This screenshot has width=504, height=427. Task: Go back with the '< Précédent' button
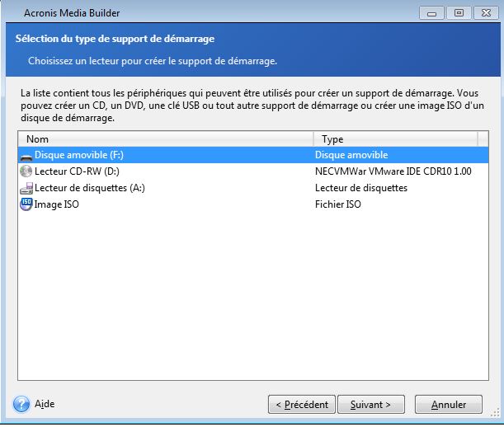pos(302,405)
